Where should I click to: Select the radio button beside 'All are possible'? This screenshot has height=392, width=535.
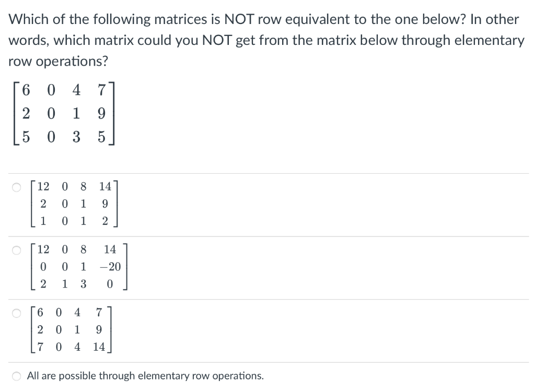coord(16,375)
